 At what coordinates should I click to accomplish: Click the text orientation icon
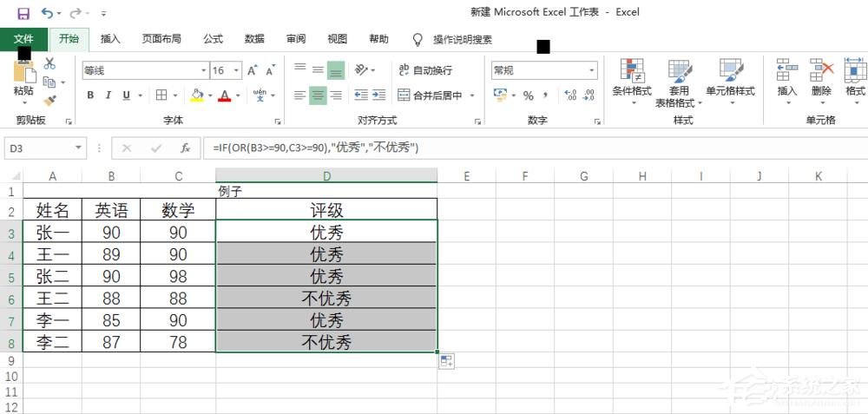(x=361, y=69)
